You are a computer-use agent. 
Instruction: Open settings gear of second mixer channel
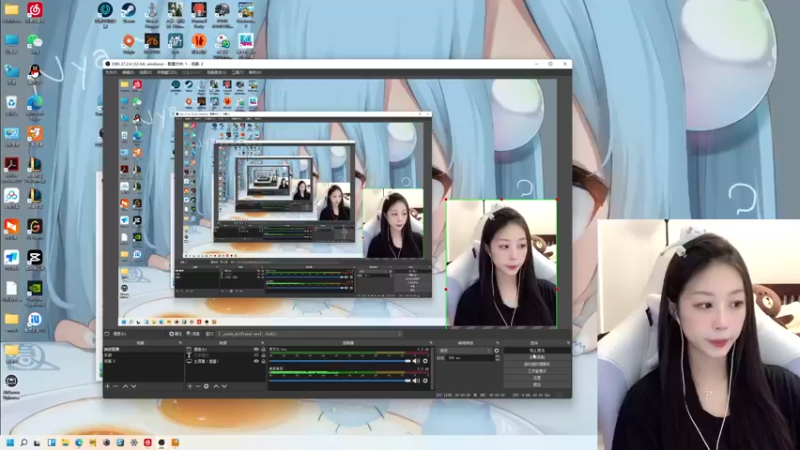[425, 381]
